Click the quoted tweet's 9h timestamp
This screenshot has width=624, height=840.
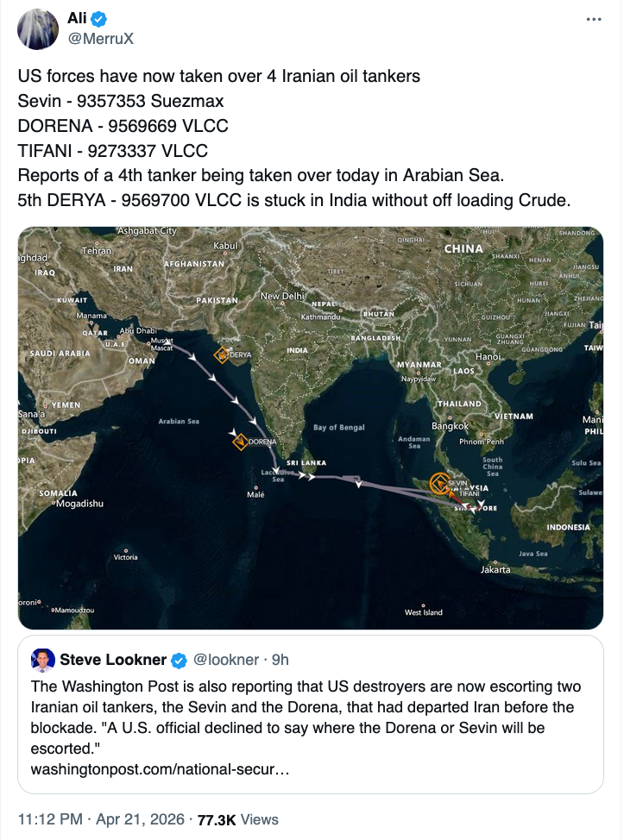pyautogui.click(x=280, y=660)
